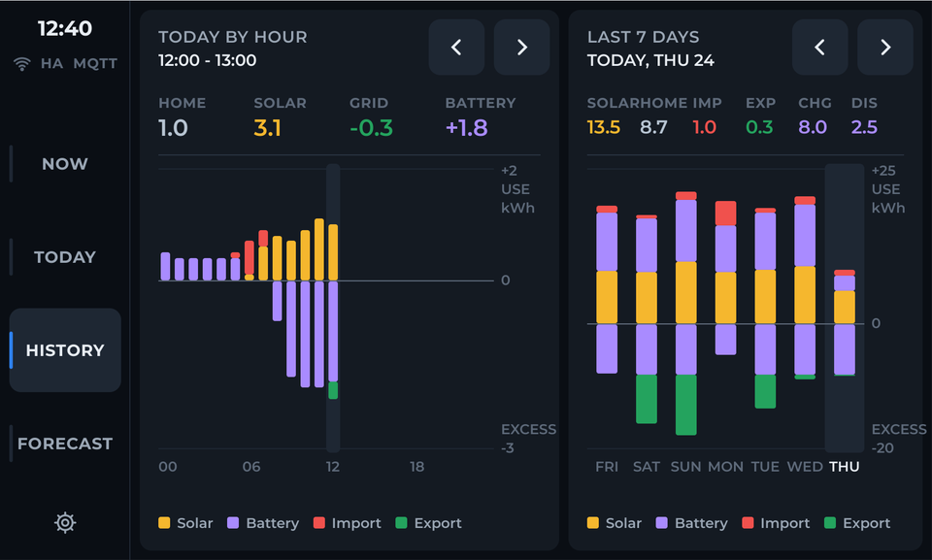Click the Battery legend swatch in hourly chart
Screen dimensions: 932x560
point(233,522)
